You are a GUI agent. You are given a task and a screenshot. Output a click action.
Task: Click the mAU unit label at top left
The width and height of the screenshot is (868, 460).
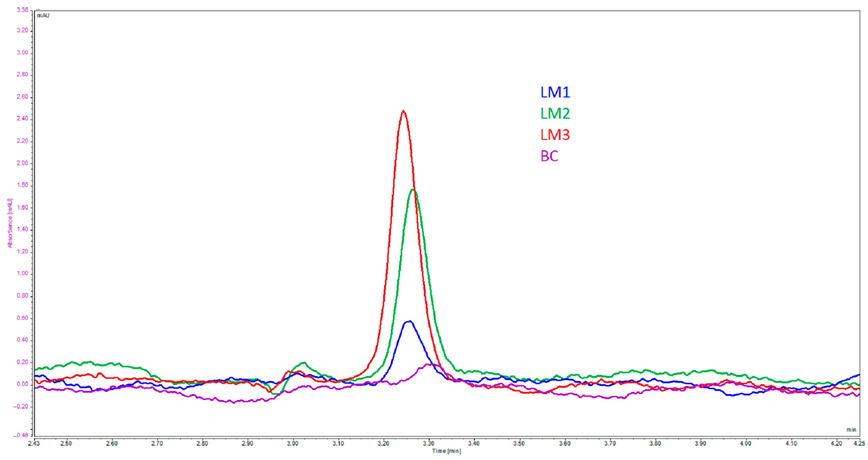(x=43, y=16)
